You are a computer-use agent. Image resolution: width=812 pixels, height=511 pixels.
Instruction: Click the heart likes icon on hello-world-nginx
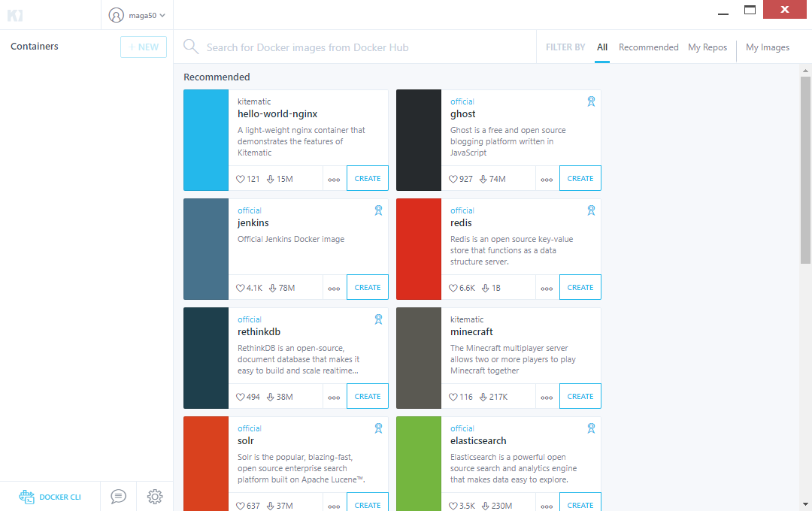click(241, 179)
